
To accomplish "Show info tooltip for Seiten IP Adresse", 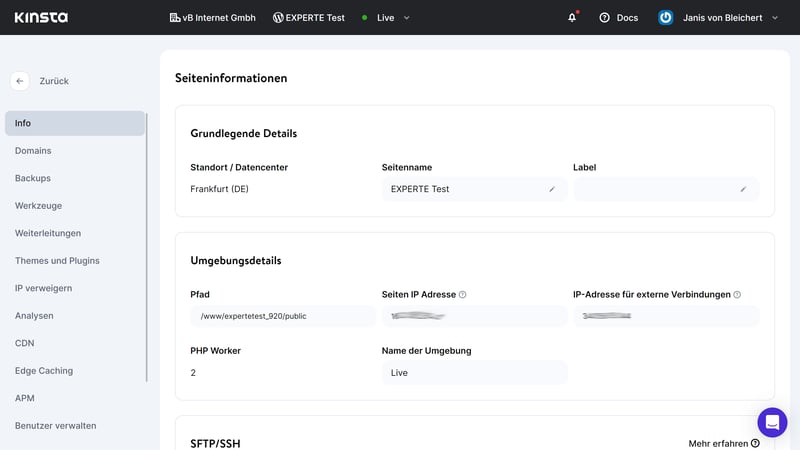I will [462, 295].
